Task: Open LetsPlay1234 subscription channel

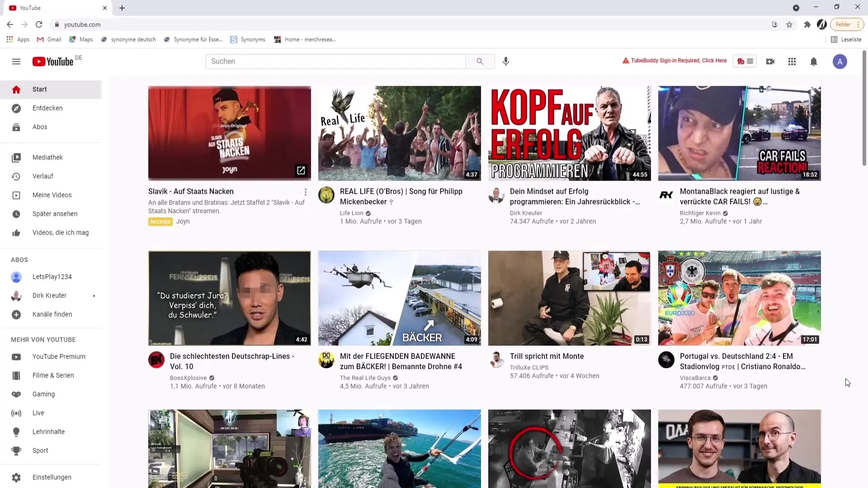Action: [51, 277]
